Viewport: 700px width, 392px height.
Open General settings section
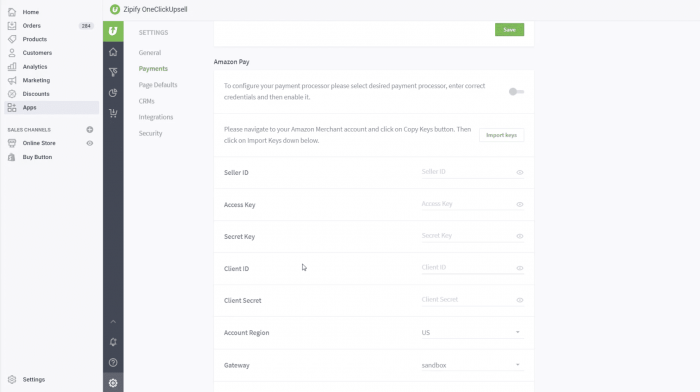(150, 53)
